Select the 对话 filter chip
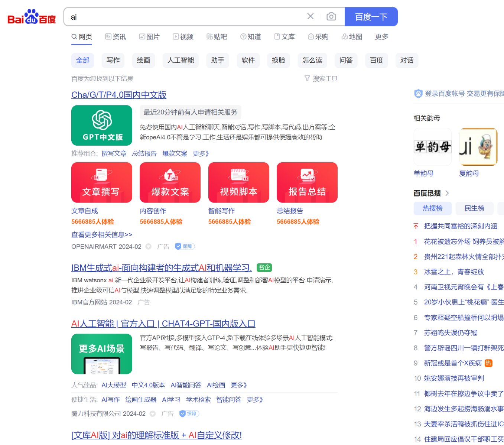Screen dimensions: 504x445 (x=407, y=60)
